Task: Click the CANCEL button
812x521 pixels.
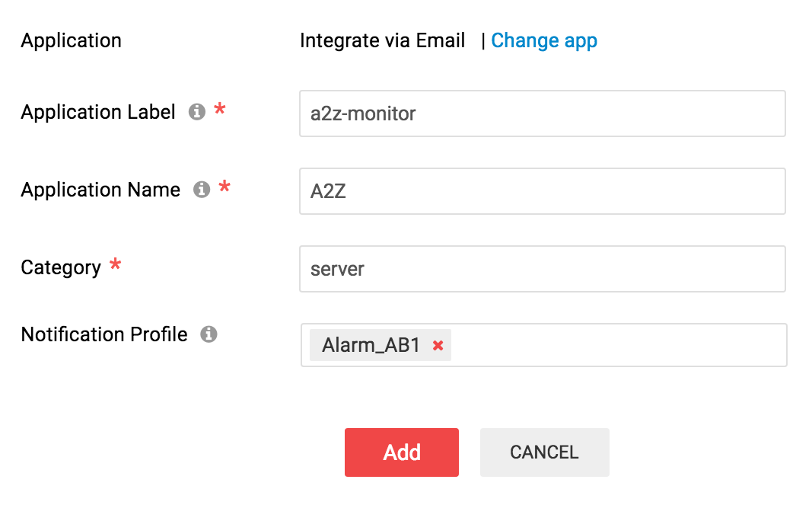Action: pyautogui.click(x=544, y=452)
